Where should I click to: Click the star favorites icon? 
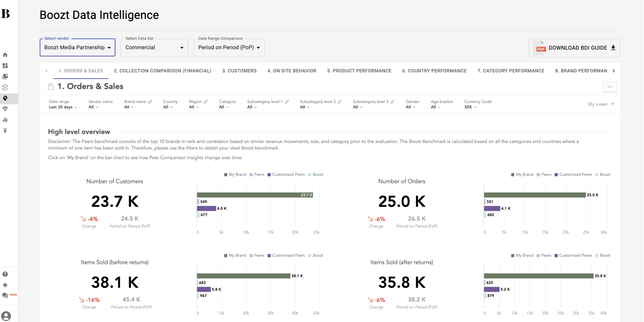point(5,285)
